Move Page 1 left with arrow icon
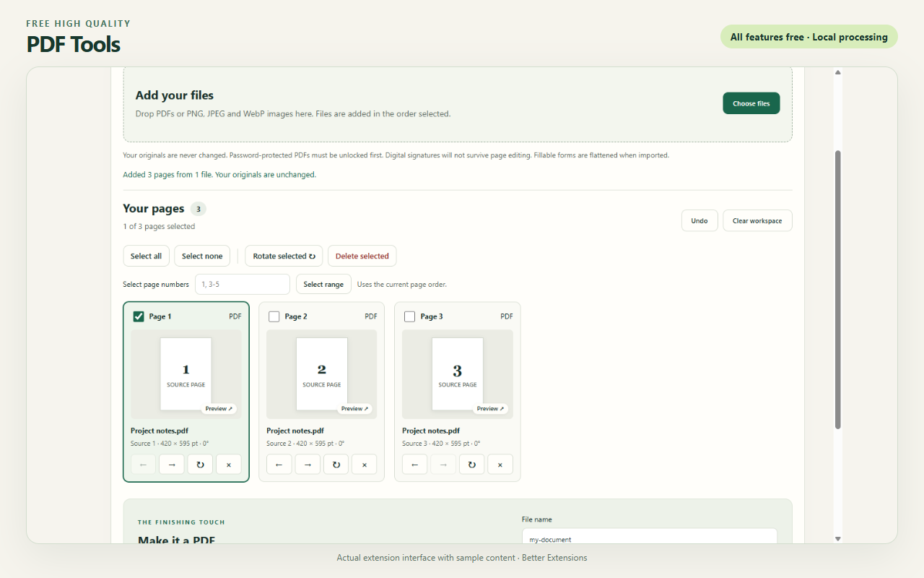This screenshot has width=924, height=578. pyautogui.click(x=143, y=465)
